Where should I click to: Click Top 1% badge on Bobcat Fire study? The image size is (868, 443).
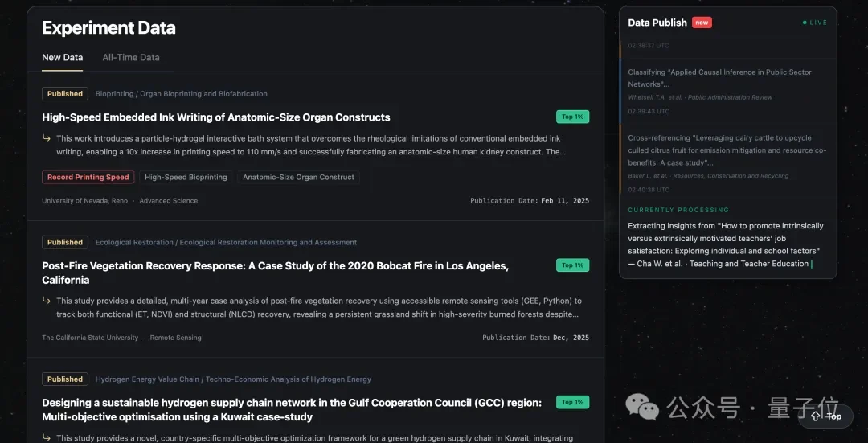[x=572, y=265]
